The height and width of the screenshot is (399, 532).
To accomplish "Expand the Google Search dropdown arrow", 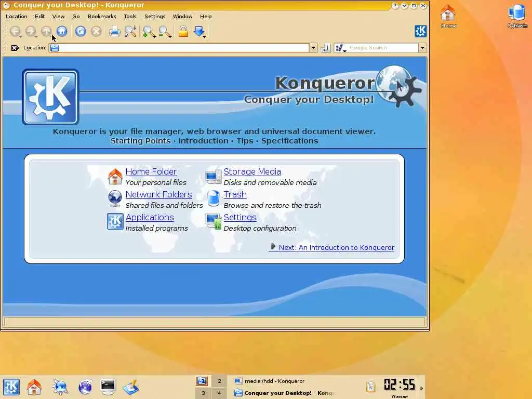I will (x=422, y=48).
